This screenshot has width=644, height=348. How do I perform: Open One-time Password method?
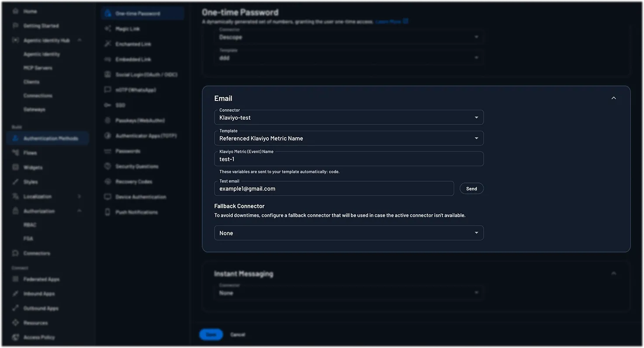pos(142,14)
